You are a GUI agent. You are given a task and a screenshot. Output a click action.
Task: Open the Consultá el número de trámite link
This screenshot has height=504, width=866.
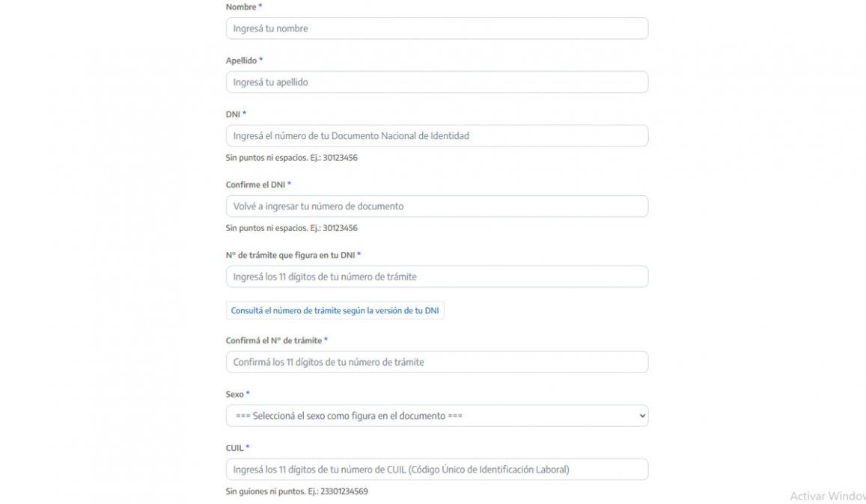[335, 311]
